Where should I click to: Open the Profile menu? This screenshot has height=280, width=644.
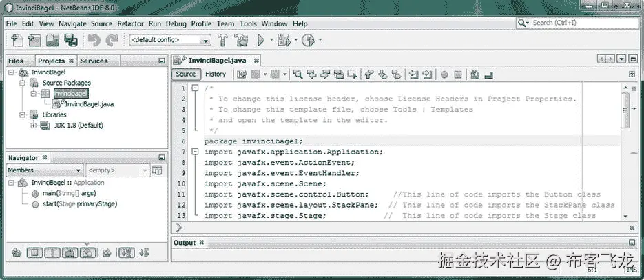tap(201, 24)
